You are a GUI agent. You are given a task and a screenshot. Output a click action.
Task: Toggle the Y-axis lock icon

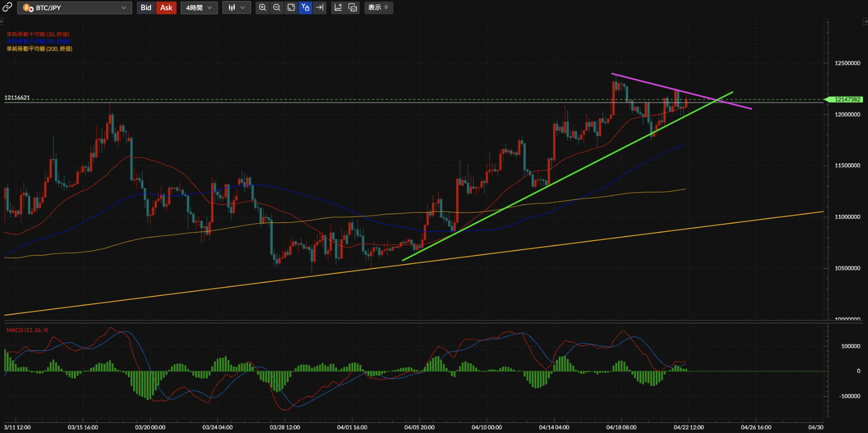[x=305, y=8]
